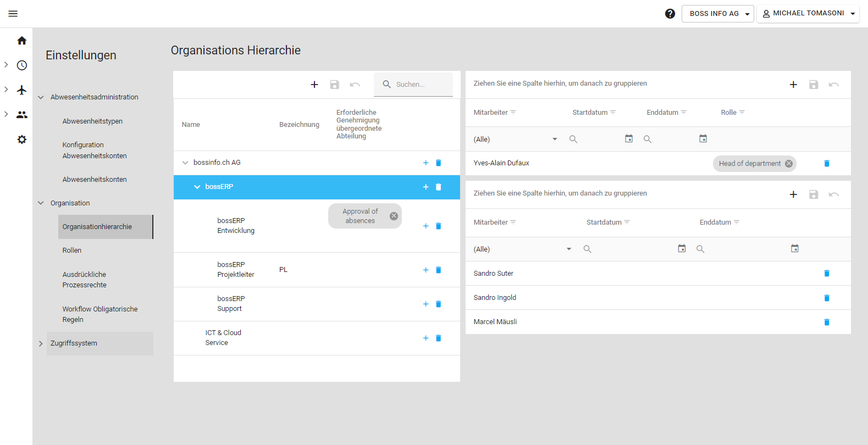Open the hamburger main menu
The image size is (868, 445).
pos(13,14)
